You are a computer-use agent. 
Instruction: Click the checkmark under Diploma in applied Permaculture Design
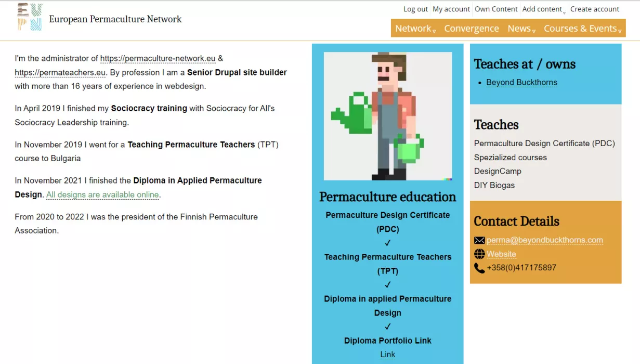pos(388,327)
